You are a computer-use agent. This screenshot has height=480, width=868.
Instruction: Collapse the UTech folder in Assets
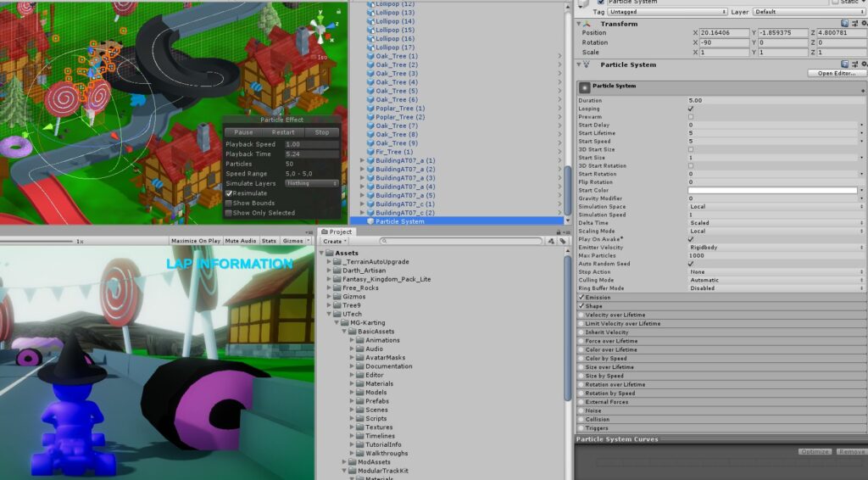pos(330,314)
